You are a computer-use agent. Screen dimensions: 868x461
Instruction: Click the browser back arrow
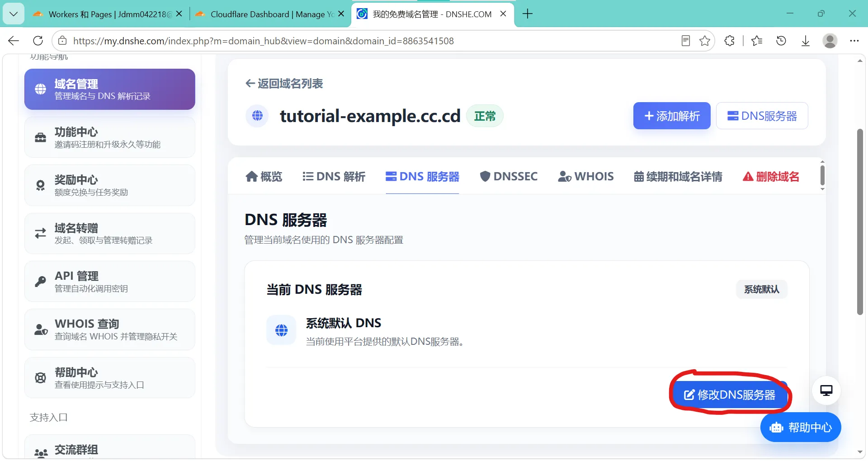14,41
